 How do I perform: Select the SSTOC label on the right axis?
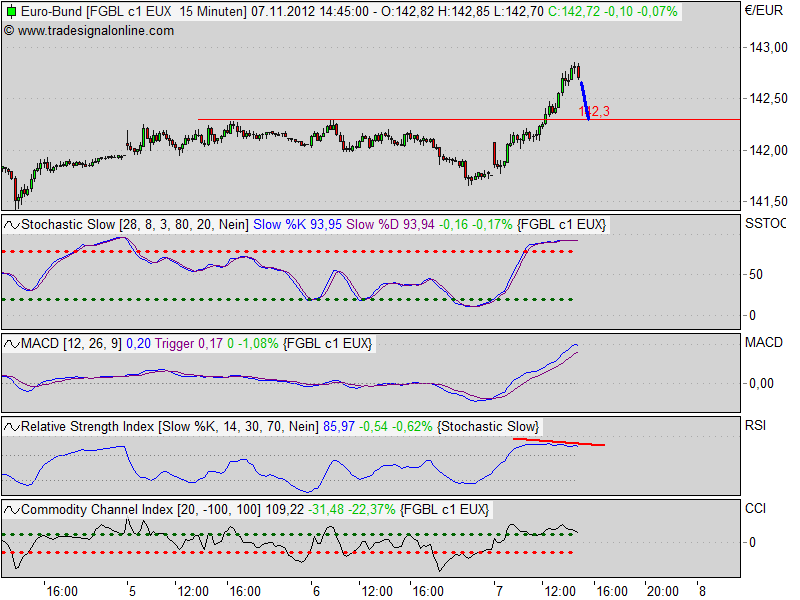tap(765, 224)
